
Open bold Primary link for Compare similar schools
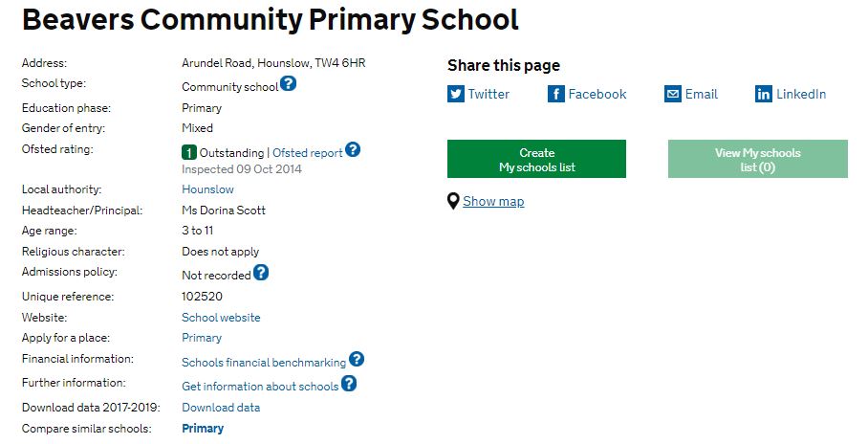point(203,429)
